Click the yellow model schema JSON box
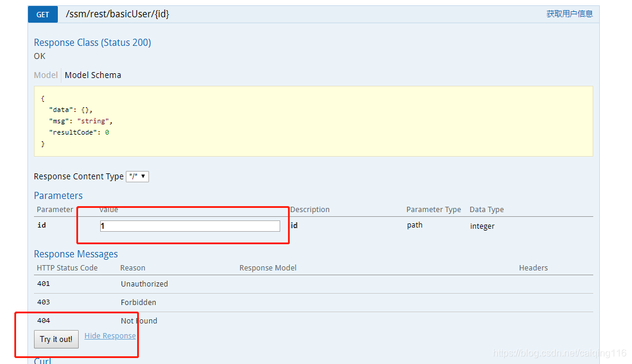This screenshot has width=632, height=364. click(x=313, y=121)
